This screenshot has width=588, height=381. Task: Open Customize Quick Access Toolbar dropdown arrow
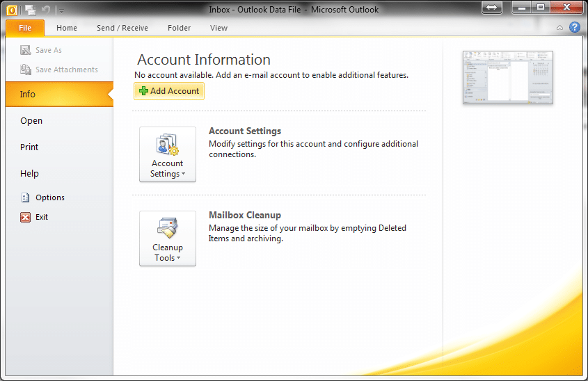(x=61, y=11)
